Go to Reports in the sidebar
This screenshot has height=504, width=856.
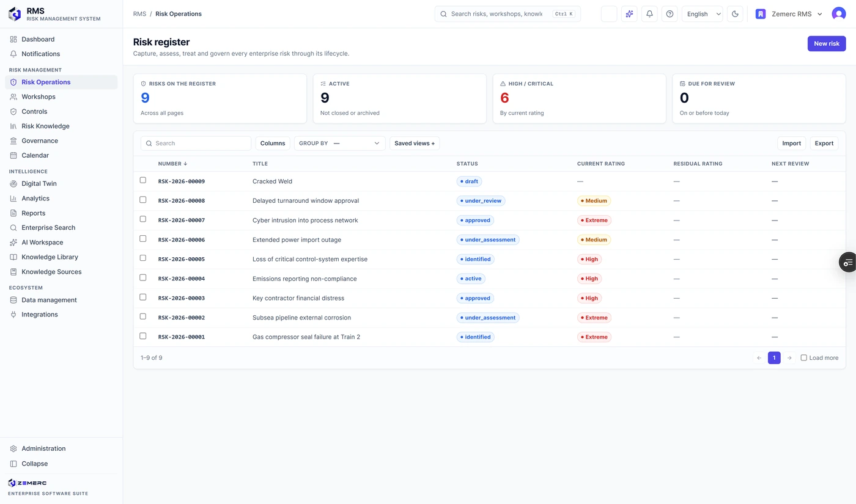click(x=61, y=213)
